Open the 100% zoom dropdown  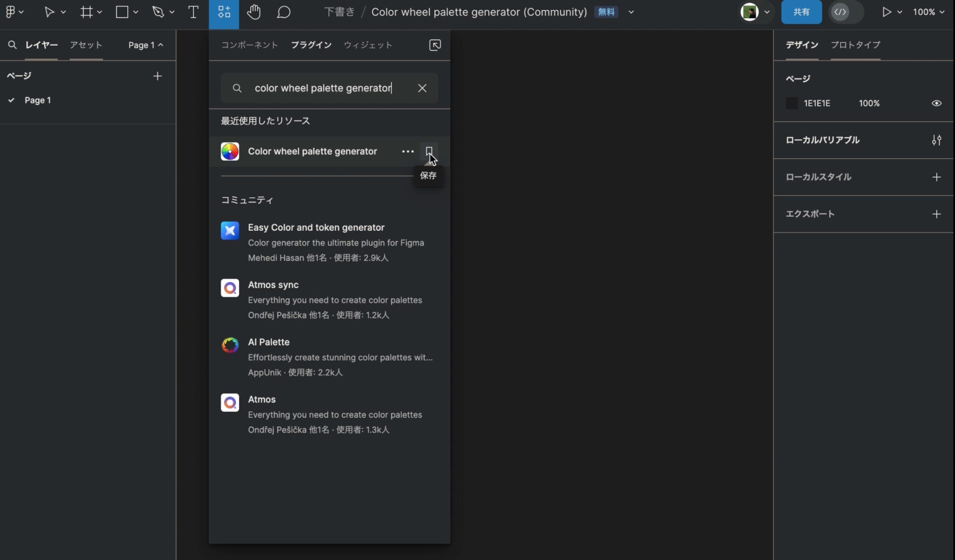929,12
